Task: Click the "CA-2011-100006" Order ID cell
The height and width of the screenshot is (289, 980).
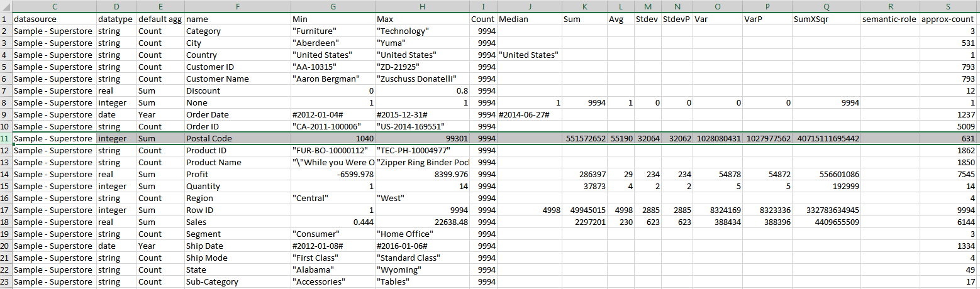Action: click(333, 126)
